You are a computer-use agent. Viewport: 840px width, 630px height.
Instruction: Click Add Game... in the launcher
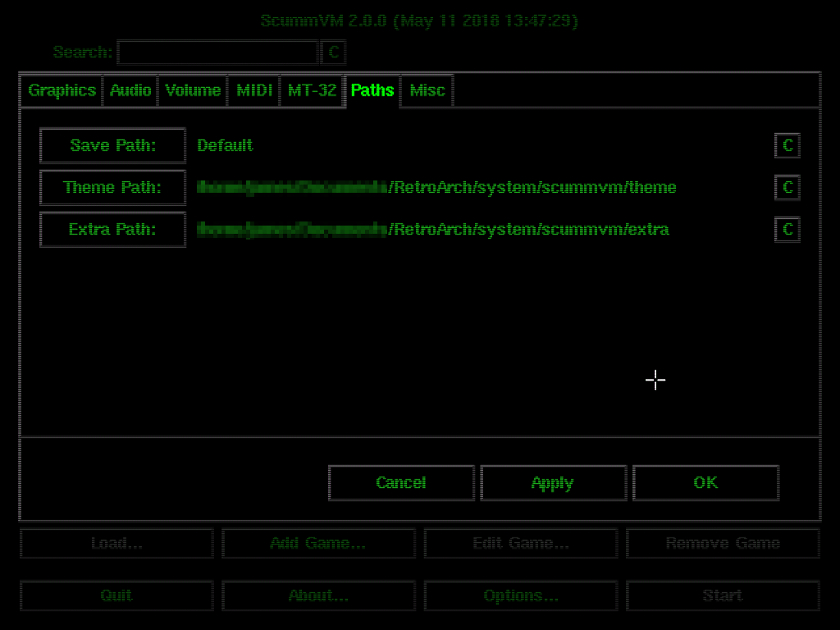(319, 543)
